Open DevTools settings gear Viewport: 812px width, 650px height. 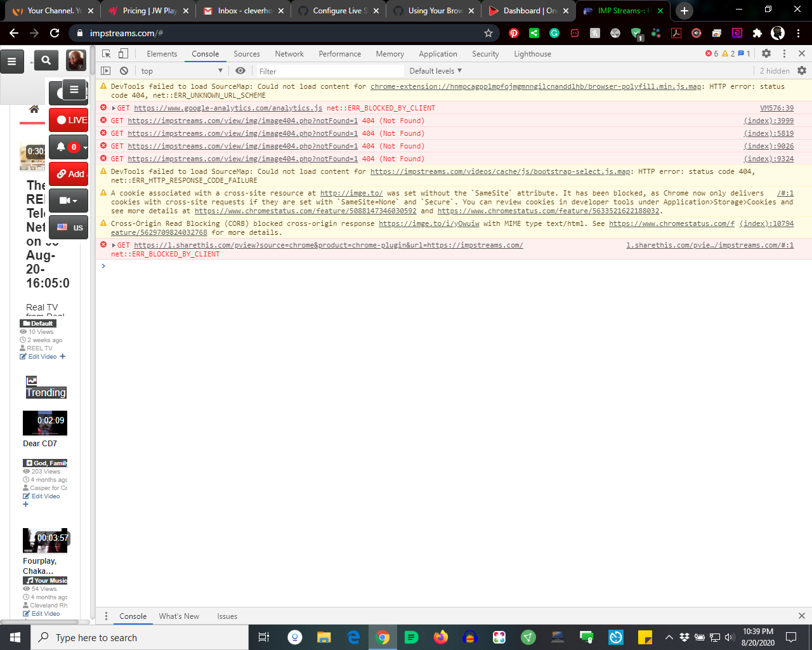766,53
